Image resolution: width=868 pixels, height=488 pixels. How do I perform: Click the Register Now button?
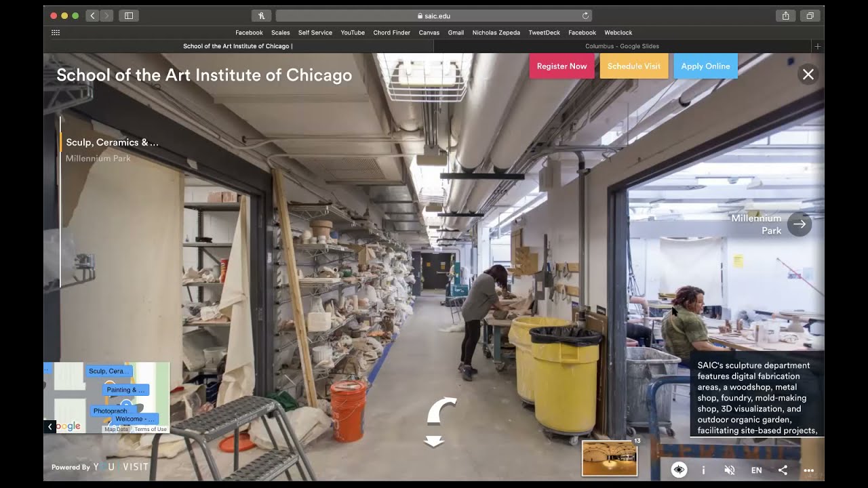pos(561,66)
